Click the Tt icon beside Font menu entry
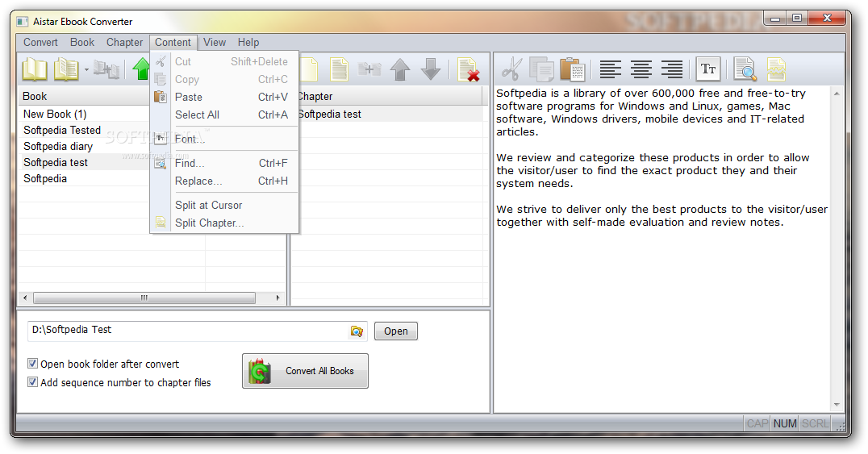The width and height of the screenshot is (868, 454). [x=160, y=139]
